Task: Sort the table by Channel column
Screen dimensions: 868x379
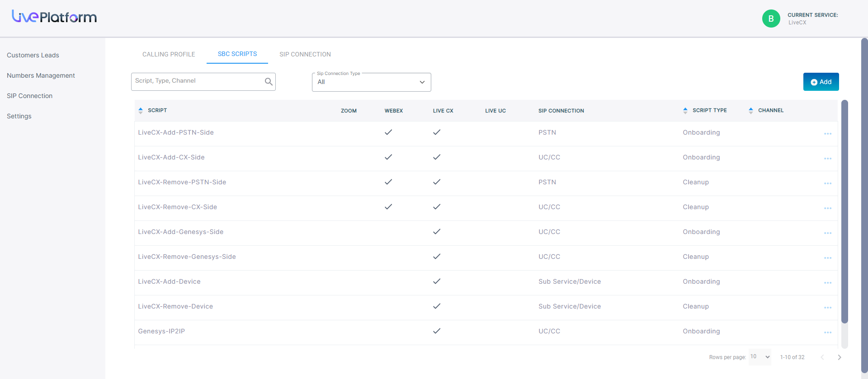Action: point(751,111)
